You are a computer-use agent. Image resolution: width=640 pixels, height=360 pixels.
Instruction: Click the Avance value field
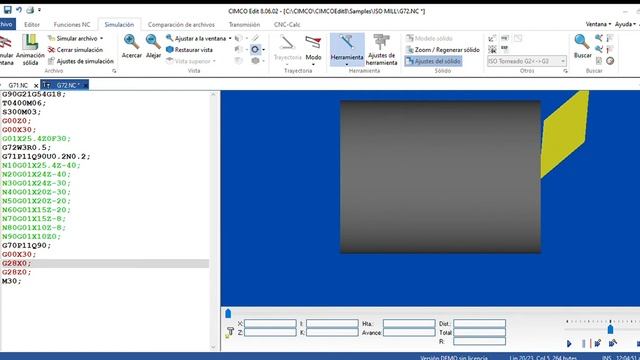coord(409,333)
